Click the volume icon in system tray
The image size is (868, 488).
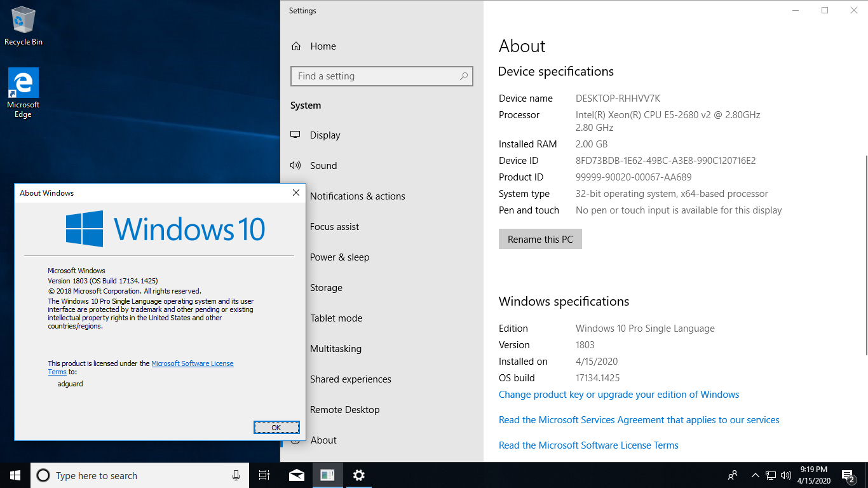pos(786,475)
